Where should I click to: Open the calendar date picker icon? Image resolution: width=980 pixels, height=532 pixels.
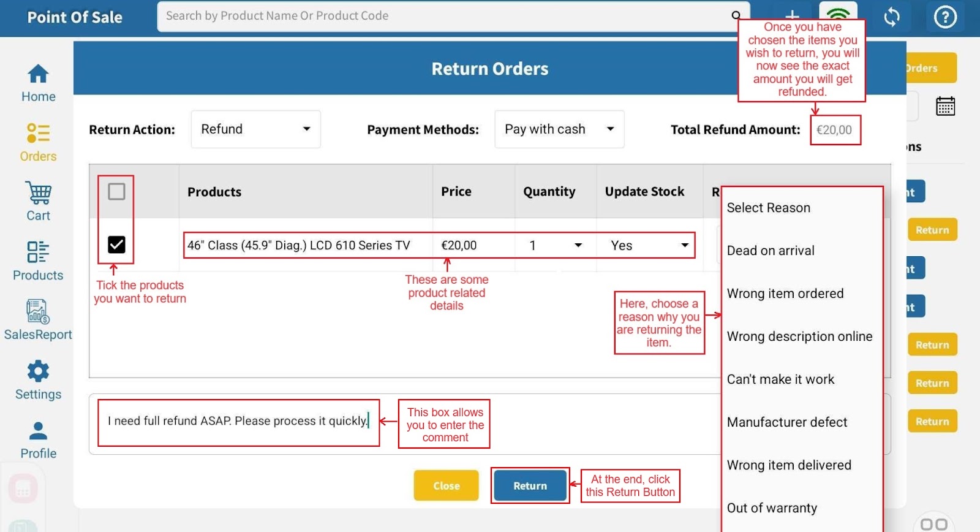(x=945, y=107)
